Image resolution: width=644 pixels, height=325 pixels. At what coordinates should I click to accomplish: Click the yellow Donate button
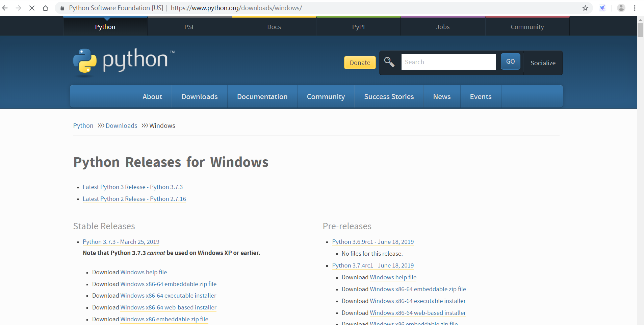pyautogui.click(x=360, y=63)
